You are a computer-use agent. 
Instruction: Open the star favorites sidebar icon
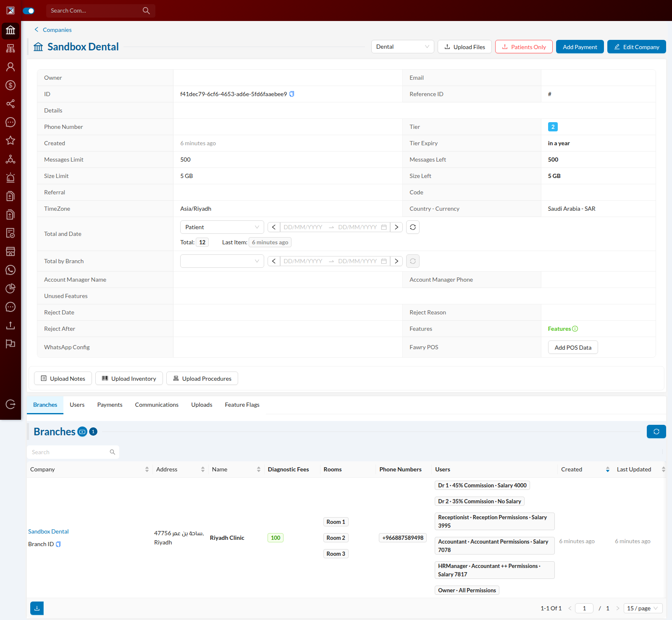[10, 141]
